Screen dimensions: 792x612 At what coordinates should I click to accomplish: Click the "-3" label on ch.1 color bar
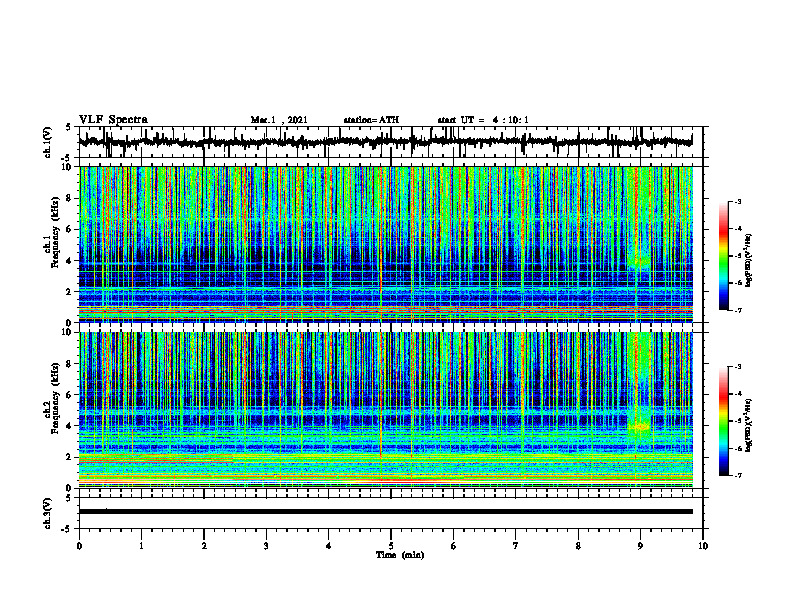coord(737,201)
